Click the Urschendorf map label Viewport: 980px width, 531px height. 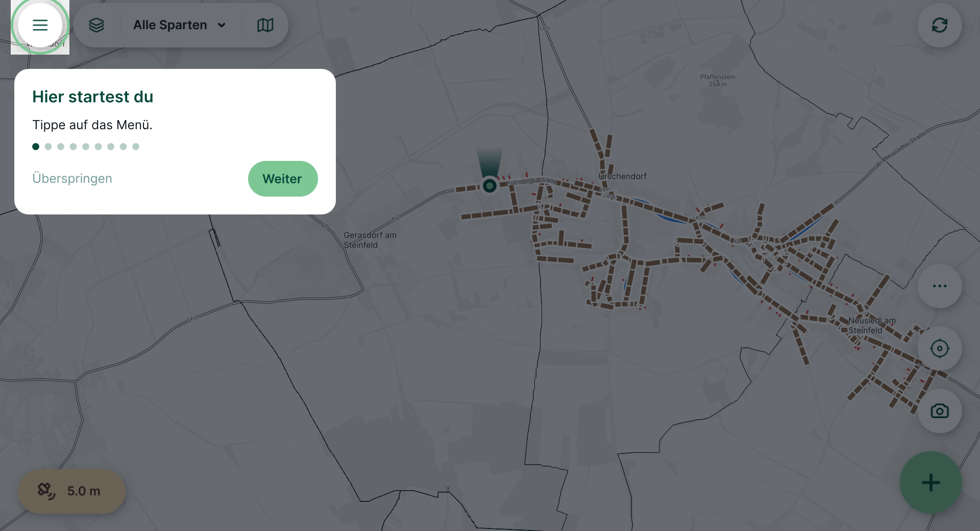(622, 177)
